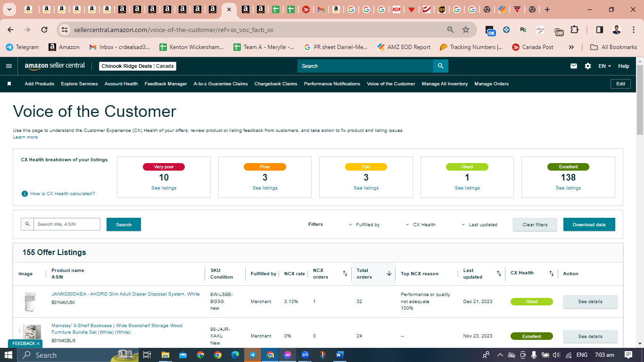644x362 pixels.
Task: Open the Zoom app in the taskbar
Action: 305,355
